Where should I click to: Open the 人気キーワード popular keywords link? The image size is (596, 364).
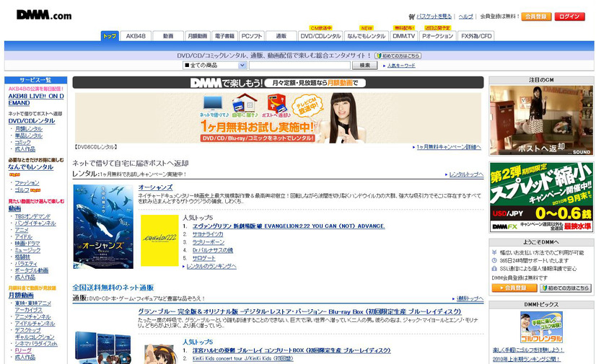pos(401,66)
